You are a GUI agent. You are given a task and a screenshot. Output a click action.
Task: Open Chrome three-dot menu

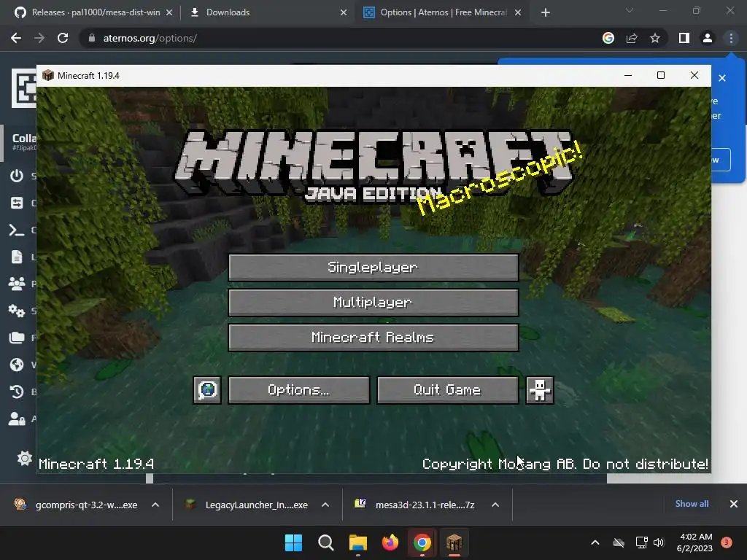click(731, 38)
